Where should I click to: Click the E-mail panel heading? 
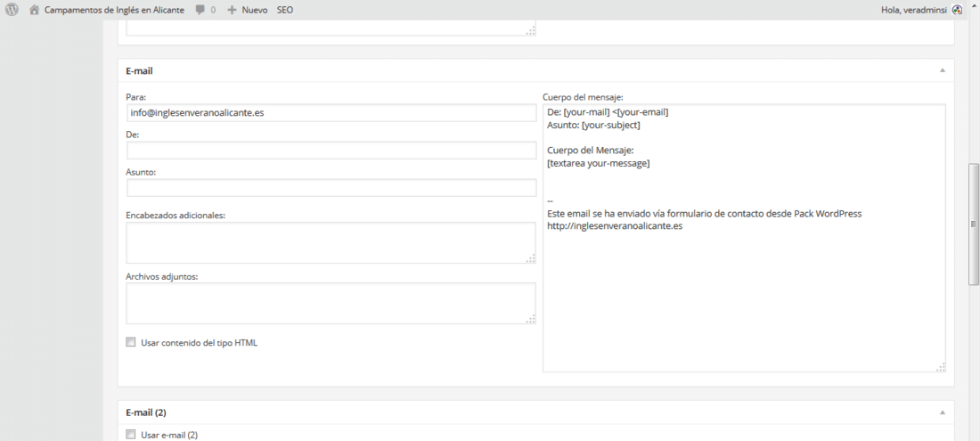pyautogui.click(x=139, y=71)
